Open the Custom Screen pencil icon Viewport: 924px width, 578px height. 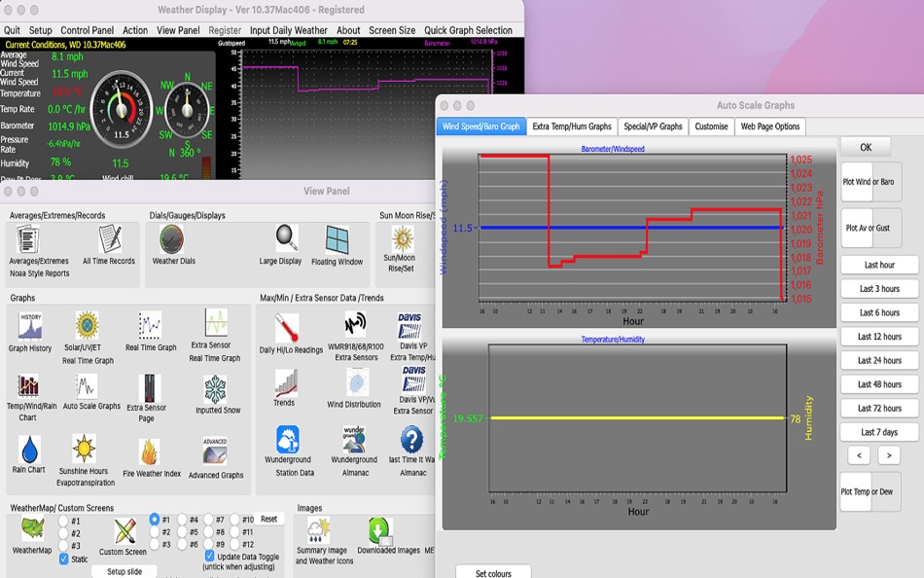(124, 531)
